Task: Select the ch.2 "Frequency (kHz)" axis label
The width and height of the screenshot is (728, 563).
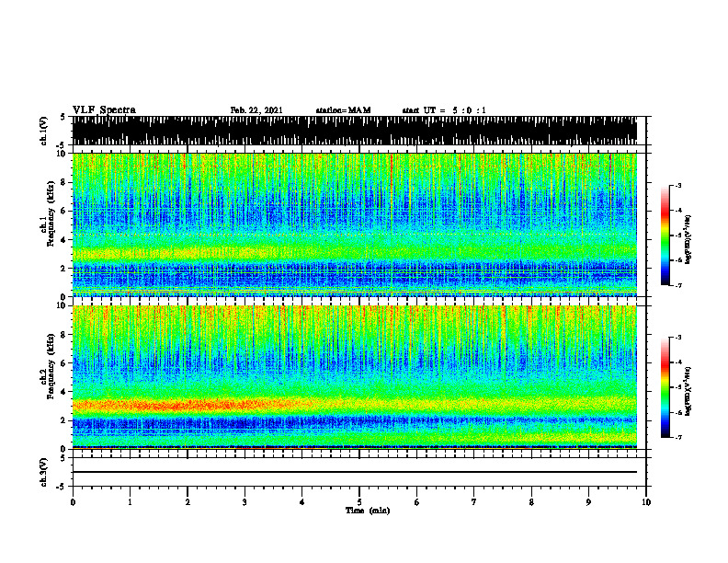Action: 51,366
